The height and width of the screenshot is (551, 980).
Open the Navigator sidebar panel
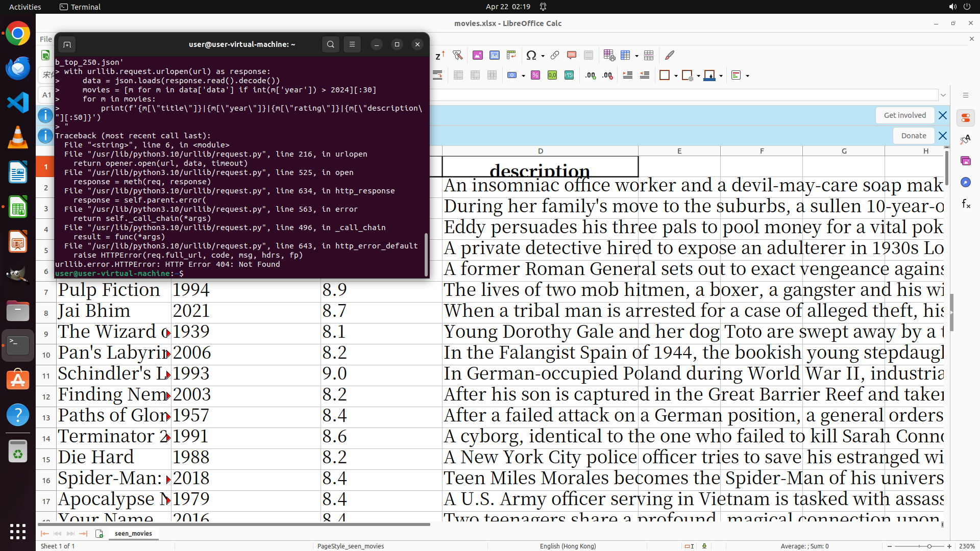(965, 182)
